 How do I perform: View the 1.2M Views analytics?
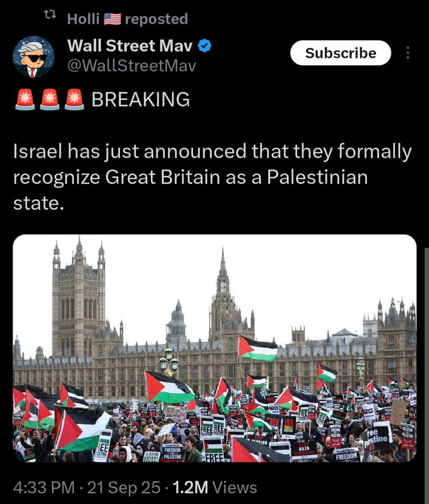click(214, 487)
